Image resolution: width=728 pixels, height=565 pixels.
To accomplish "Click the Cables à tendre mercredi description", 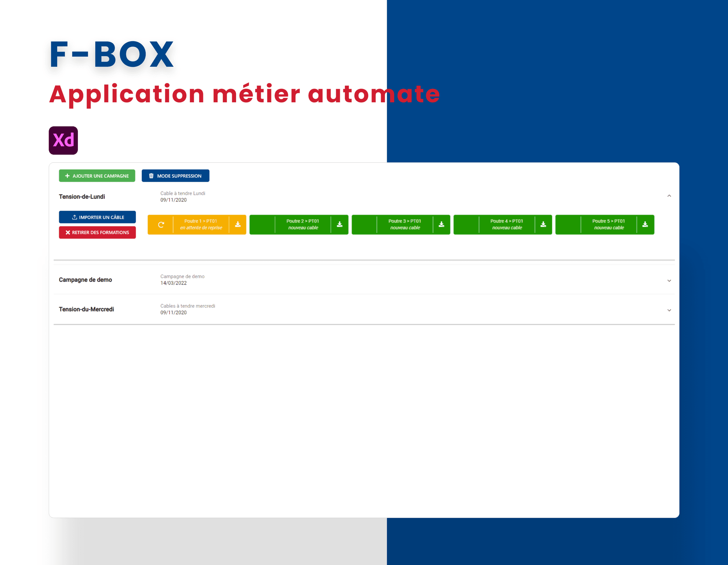I will (188, 306).
